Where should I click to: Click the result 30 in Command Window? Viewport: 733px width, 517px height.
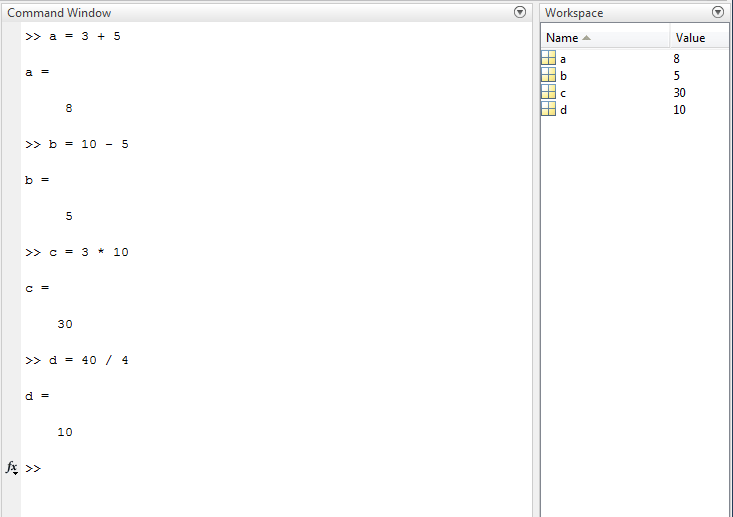pos(65,324)
